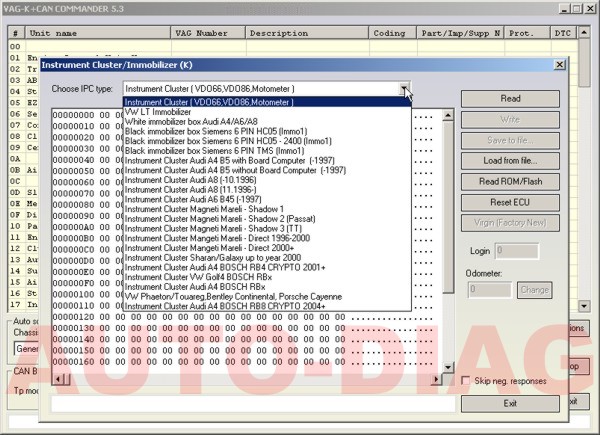This screenshot has width=600, height=435.
Task: Click hex row address 00000160
Action: tap(73, 362)
